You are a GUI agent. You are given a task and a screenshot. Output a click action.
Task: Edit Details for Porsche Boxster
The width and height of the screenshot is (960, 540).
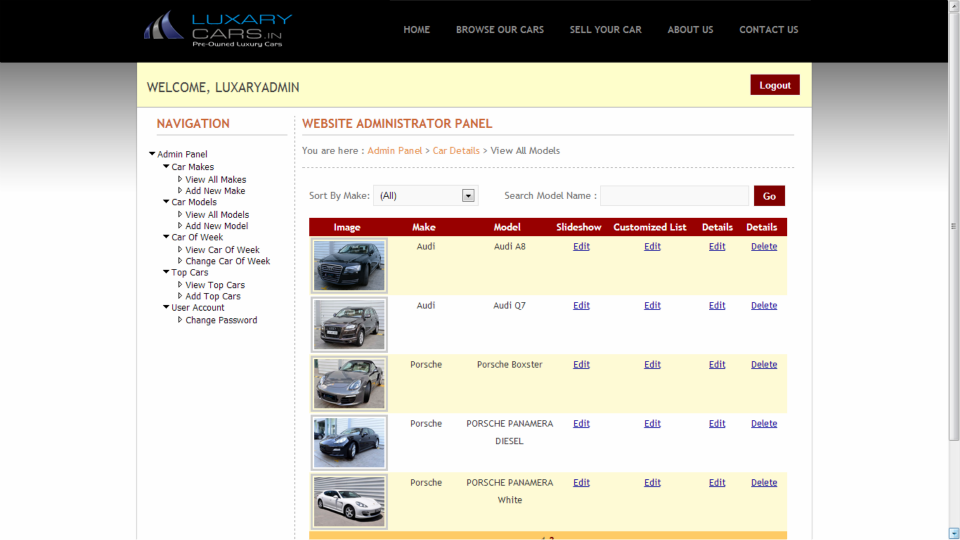(717, 364)
